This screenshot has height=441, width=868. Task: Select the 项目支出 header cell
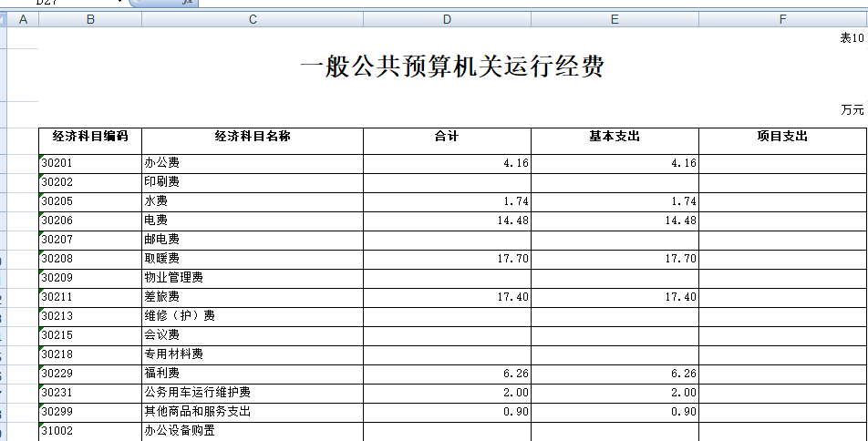(x=782, y=137)
